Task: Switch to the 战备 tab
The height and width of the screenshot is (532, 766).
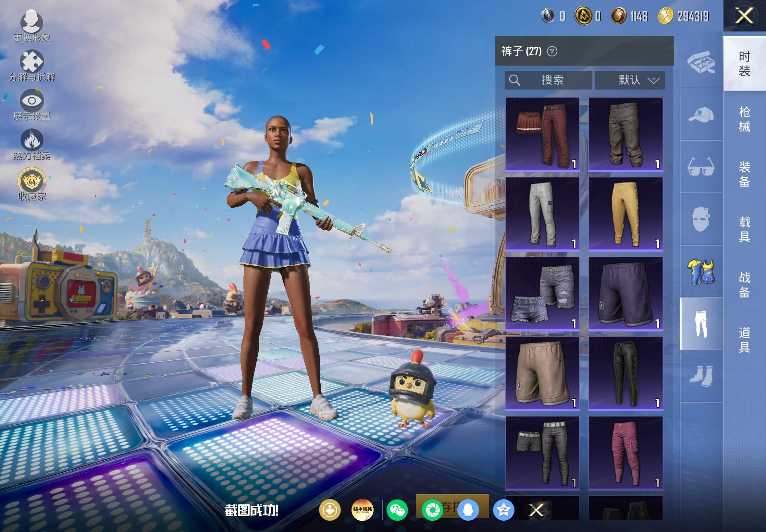Action: pyautogui.click(x=744, y=285)
